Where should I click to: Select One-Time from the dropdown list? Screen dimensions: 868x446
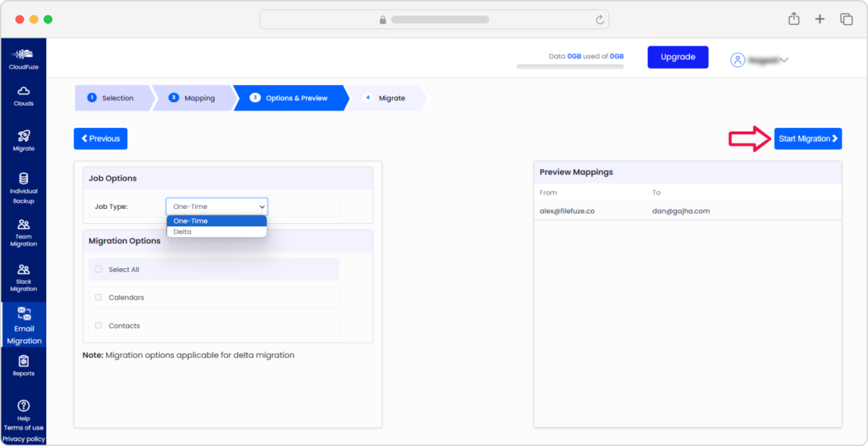tap(217, 220)
